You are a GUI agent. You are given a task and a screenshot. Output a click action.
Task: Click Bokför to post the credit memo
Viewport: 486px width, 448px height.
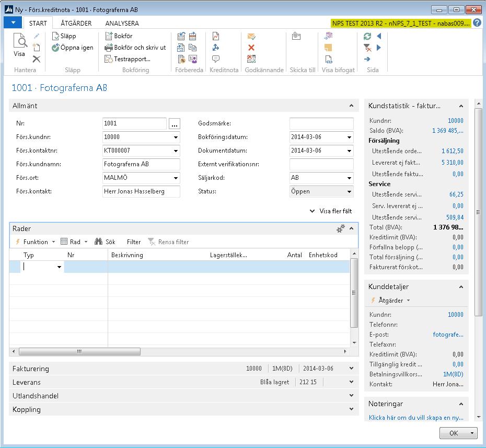coord(119,36)
